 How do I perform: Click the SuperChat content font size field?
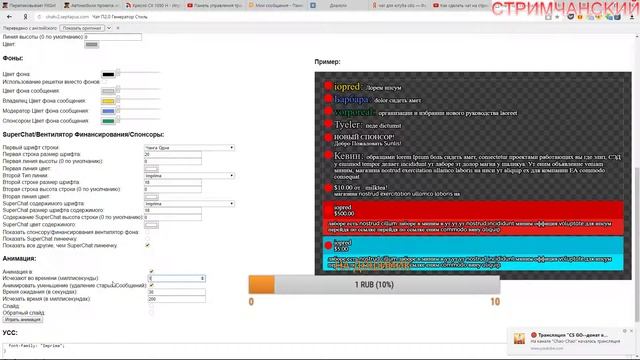coord(173,210)
